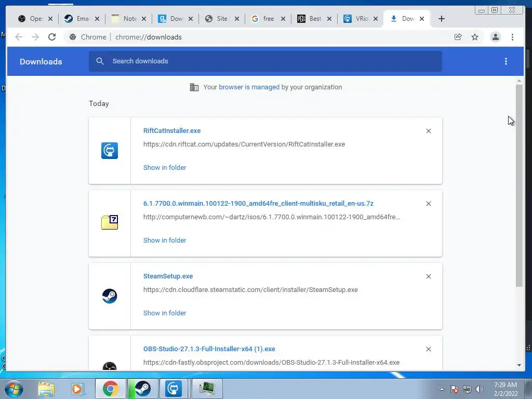Reload the downloads page

tap(52, 37)
